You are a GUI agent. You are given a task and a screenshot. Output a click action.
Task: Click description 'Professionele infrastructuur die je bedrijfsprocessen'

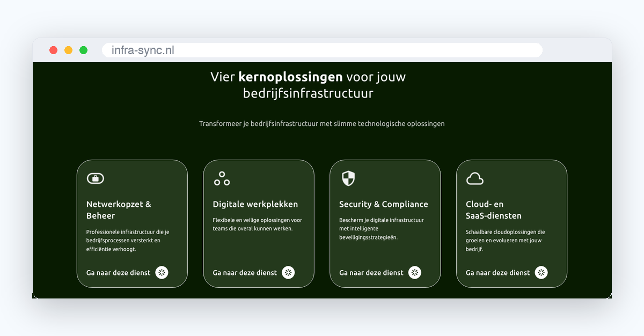click(x=128, y=241)
